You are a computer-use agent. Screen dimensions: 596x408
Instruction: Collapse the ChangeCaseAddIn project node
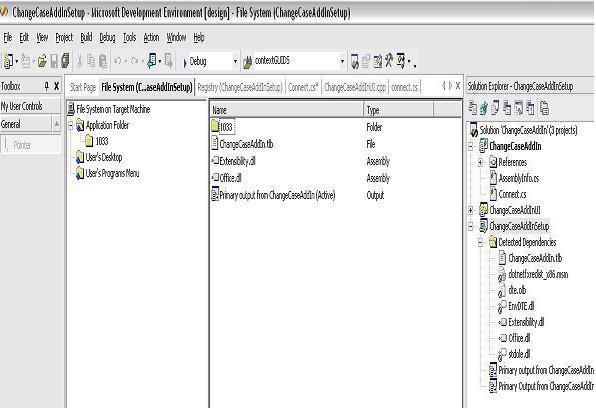[471, 146]
